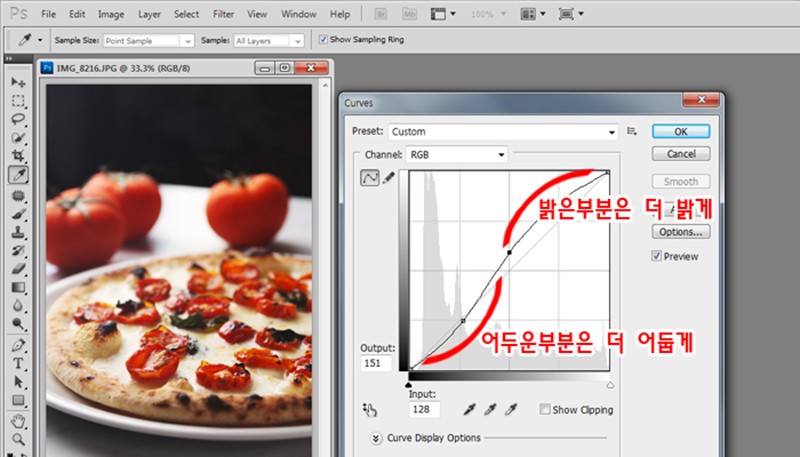This screenshot has height=457, width=800.
Task: Open the Filter menu
Action: (x=223, y=14)
